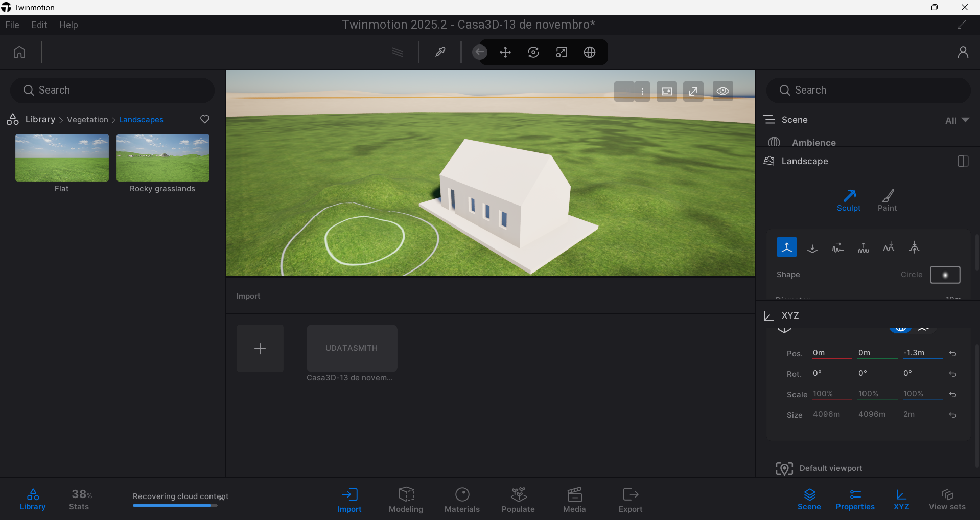Open the Circle shape selector
The width and height of the screenshot is (980, 520).
[945, 275]
